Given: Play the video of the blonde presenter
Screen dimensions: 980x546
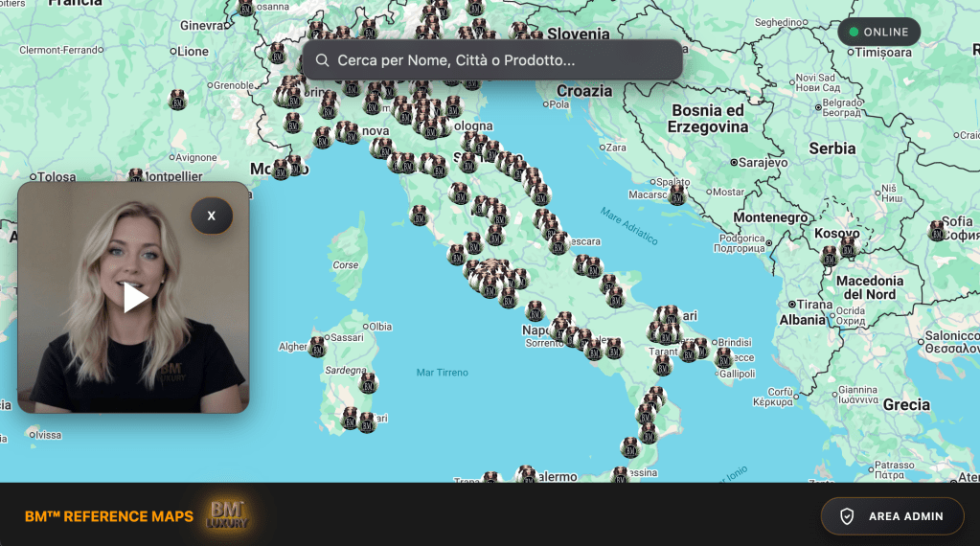Looking at the screenshot, I should click(135, 297).
